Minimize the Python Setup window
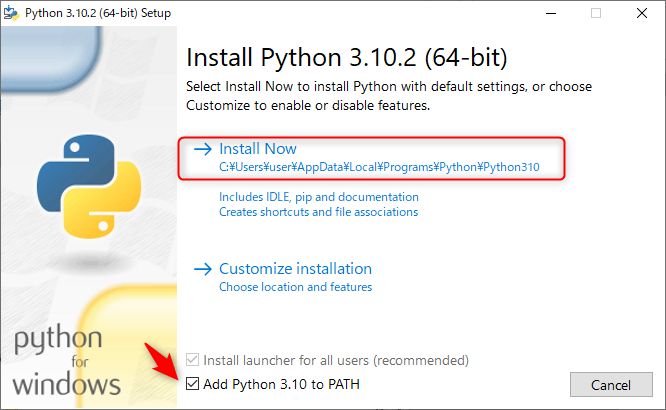The width and height of the screenshot is (666, 410). (x=551, y=13)
